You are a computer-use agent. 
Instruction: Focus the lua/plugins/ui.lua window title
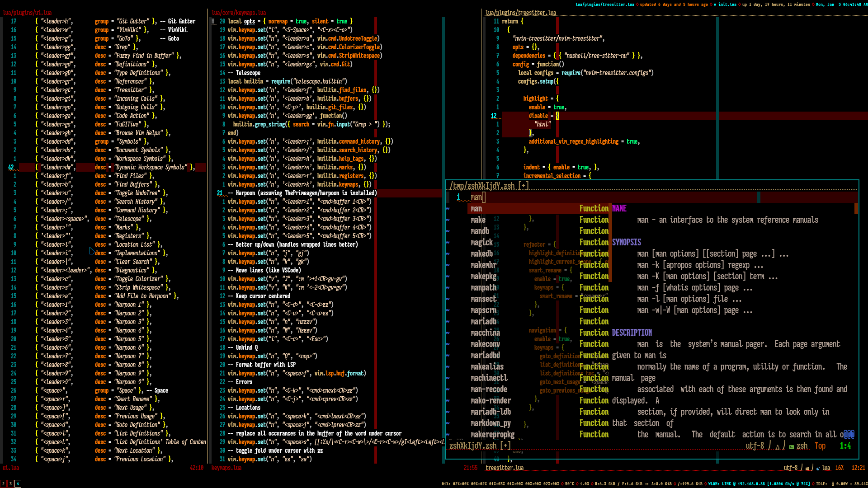click(x=27, y=13)
